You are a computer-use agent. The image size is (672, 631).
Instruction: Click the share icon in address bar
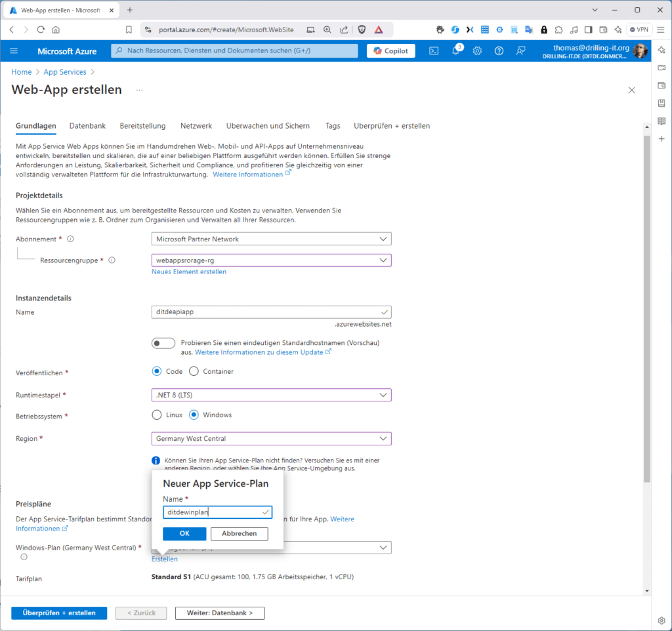pos(344,30)
